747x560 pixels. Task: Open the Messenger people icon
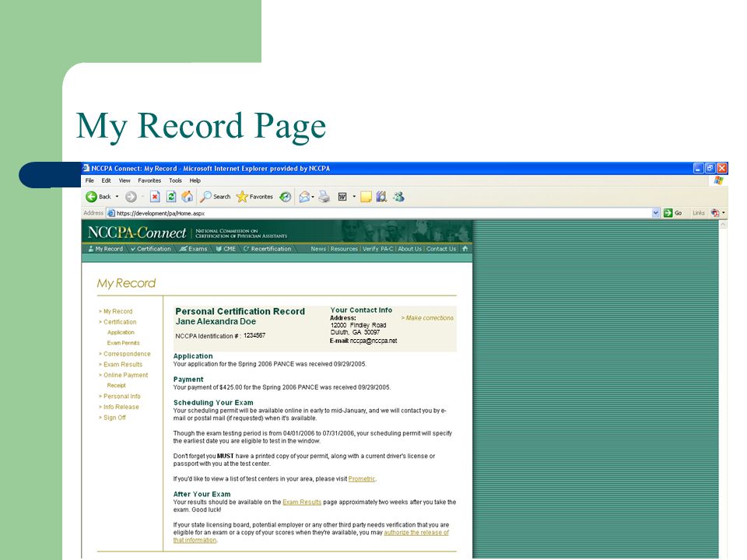click(x=398, y=197)
